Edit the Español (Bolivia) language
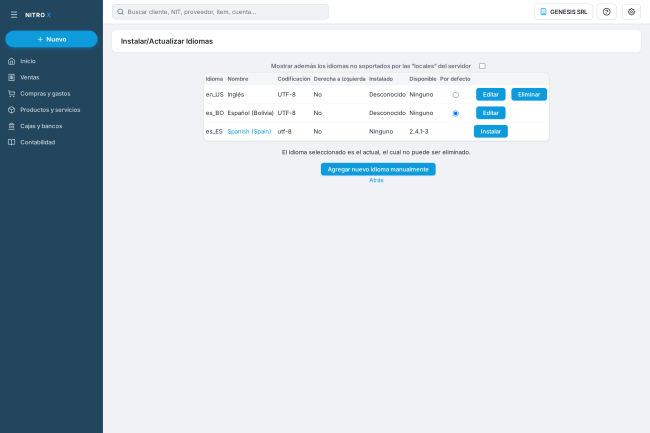Viewport: 650px width, 433px height. coord(490,113)
